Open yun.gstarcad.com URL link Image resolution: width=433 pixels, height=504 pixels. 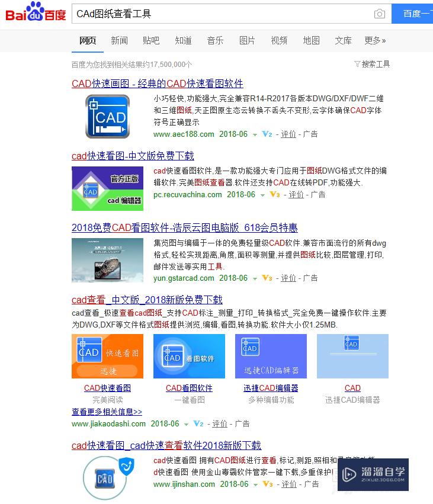[184, 278]
